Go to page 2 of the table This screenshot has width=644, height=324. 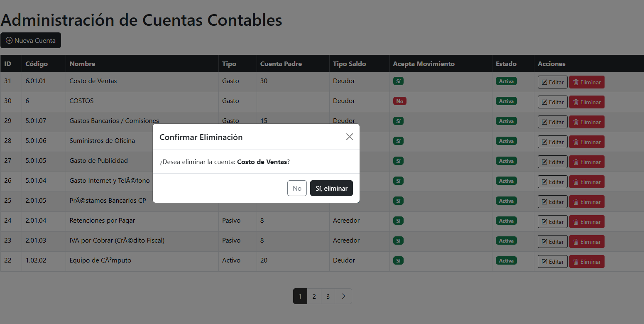tap(314, 296)
